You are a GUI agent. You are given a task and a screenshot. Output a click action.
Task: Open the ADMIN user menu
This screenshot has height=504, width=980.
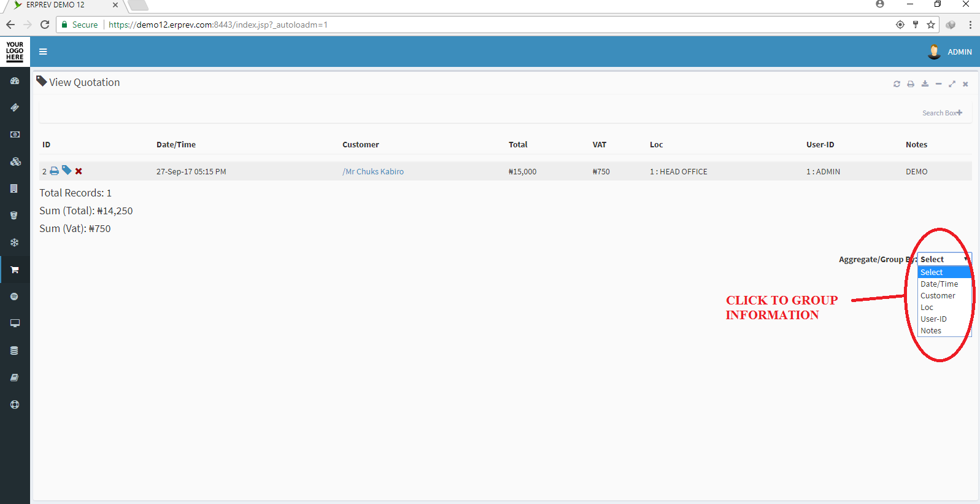(x=959, y=52)
